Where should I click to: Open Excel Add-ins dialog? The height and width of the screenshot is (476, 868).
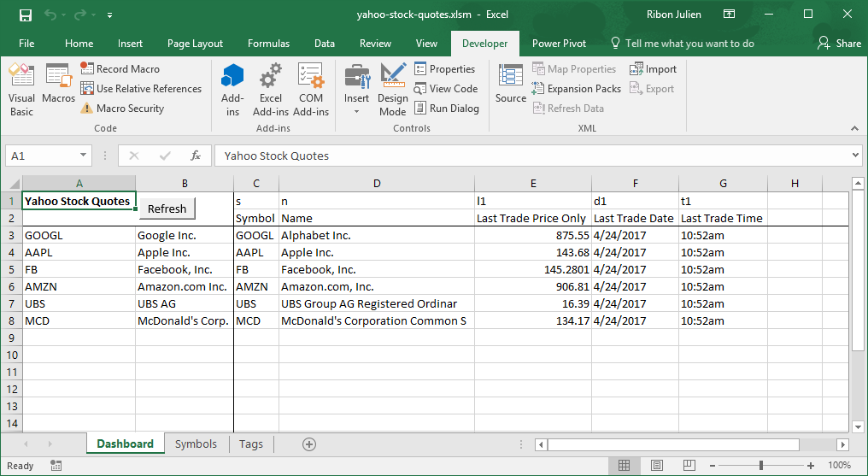pyautogui.click(x=271, y=90)
